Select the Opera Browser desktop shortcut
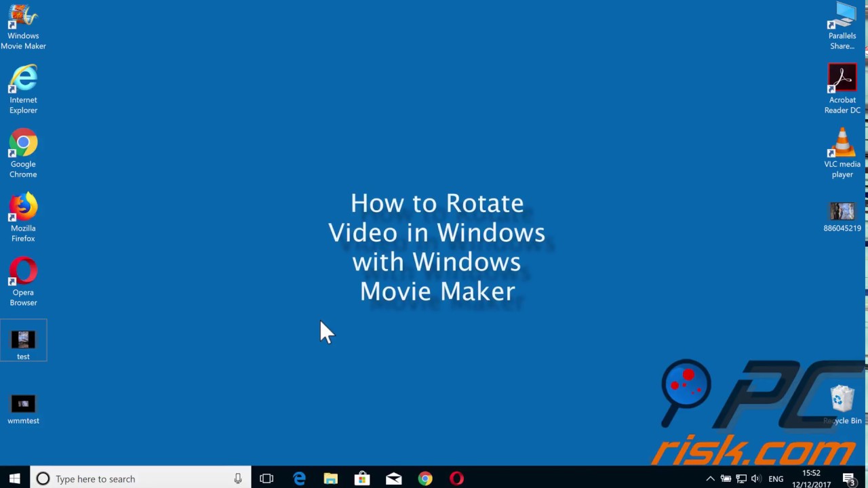Screen dimensions: 868x488 [23, 282]
